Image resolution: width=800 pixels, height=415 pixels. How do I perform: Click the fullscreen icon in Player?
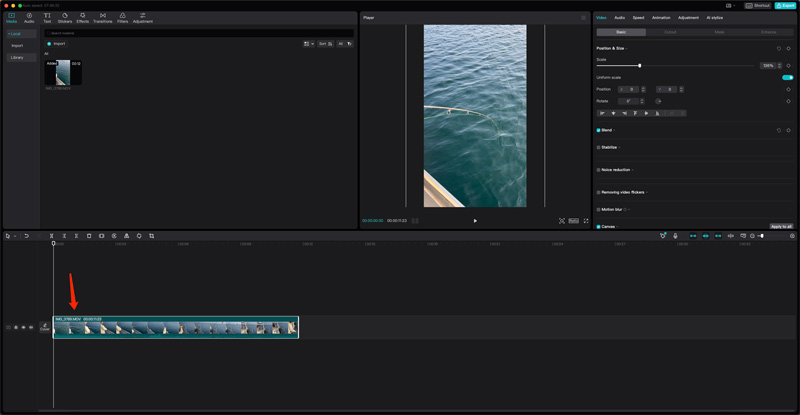click(x=586, y=220)
